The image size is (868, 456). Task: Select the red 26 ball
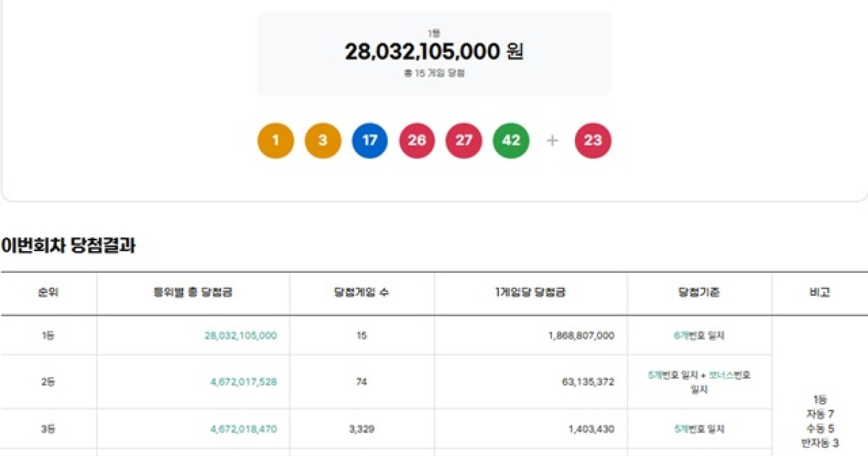tap(416, 140)
